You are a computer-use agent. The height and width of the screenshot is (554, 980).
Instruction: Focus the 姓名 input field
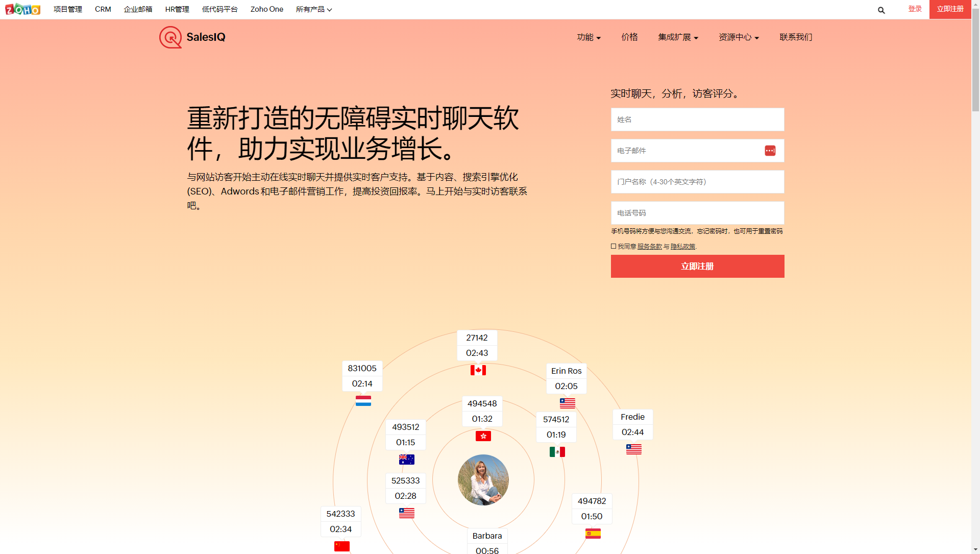click(x=698, y=119)
